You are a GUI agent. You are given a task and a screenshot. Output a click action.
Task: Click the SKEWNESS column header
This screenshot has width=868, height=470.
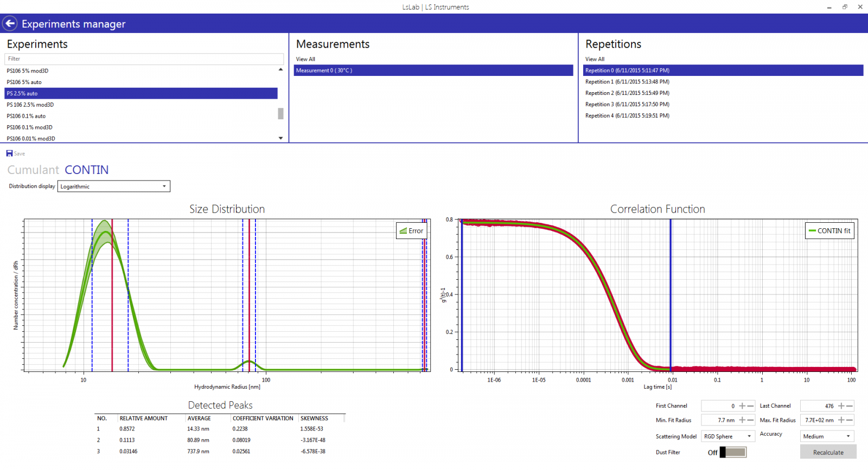[x=314, y=419]
